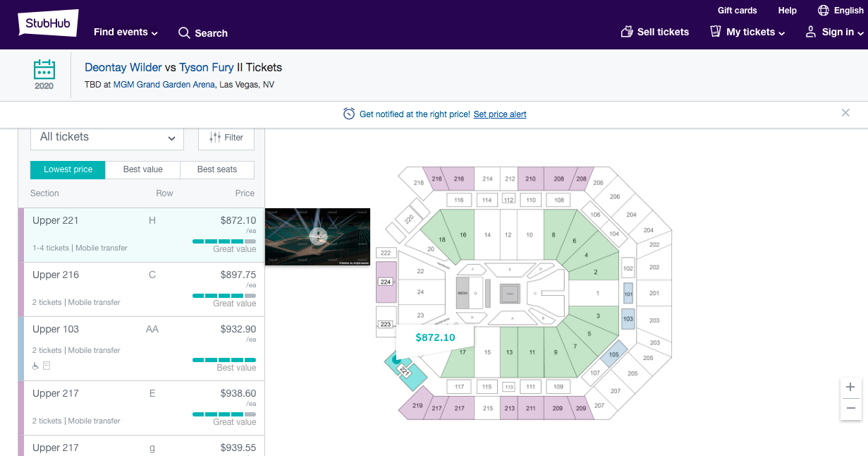
Task: Expand the Find events menu
Action: pyautogui.click(x=126, y=32)
